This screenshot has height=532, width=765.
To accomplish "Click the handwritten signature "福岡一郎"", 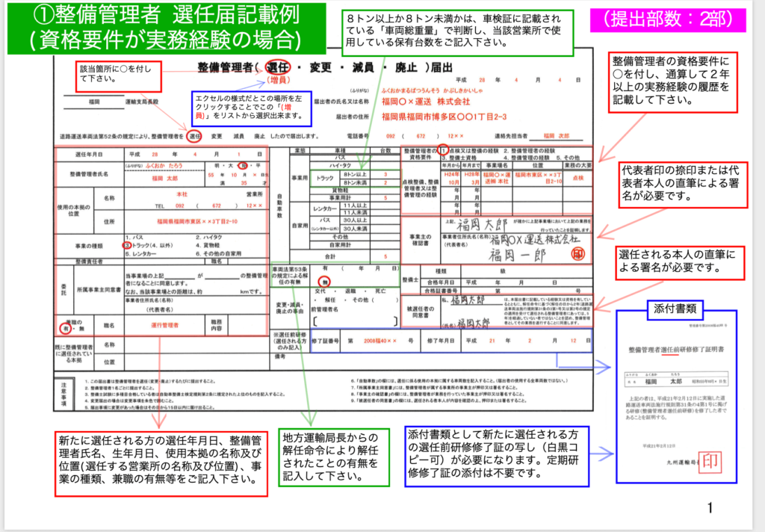I will 518,256.
